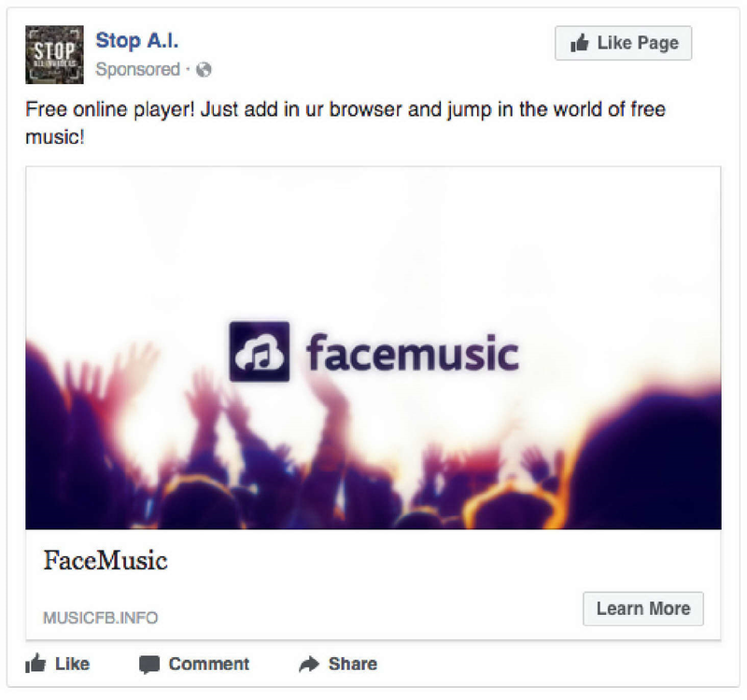Click the thumbs-up icon beside Like

click(35, 663)
